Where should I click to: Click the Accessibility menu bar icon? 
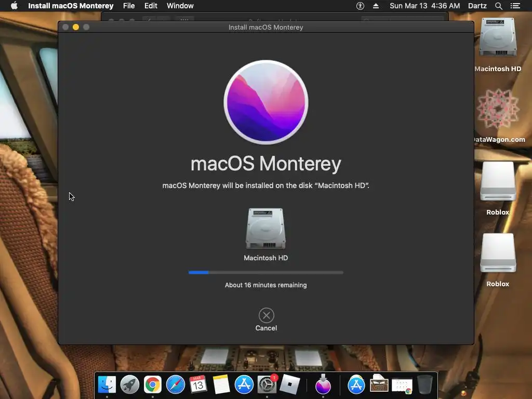(x=361, y=6)
